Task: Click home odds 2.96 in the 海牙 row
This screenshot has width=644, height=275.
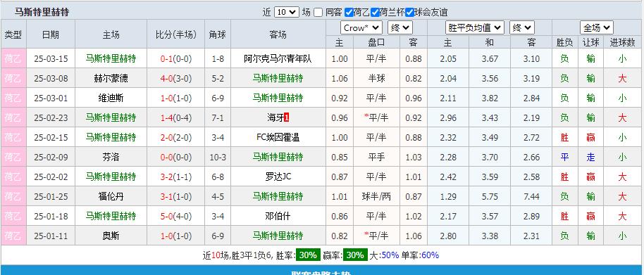Action: coord(447,117)
